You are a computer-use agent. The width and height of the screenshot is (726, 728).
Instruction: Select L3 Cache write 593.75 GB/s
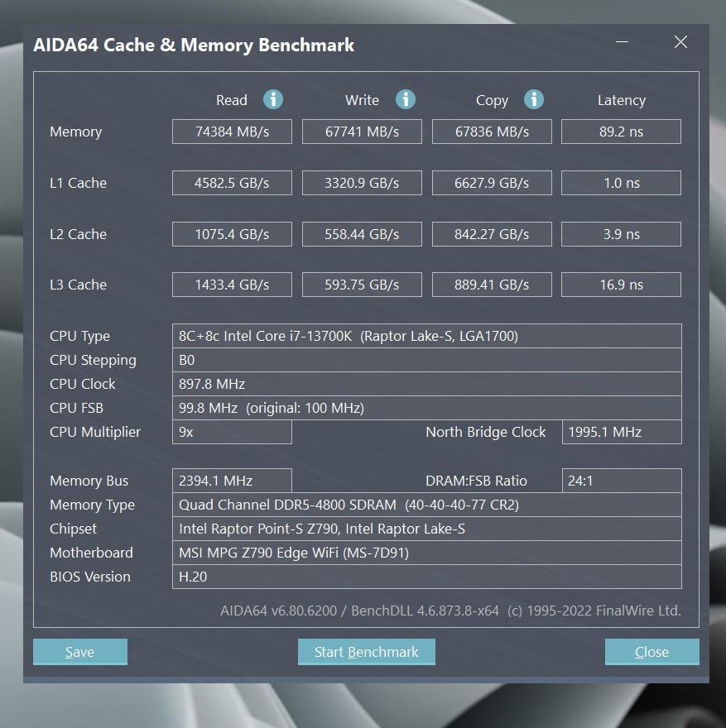362,285
